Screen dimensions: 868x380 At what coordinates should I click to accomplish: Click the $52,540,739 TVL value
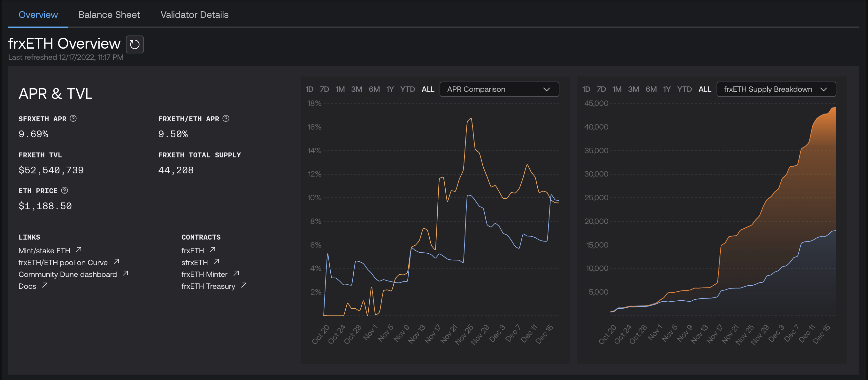point(51,170)
